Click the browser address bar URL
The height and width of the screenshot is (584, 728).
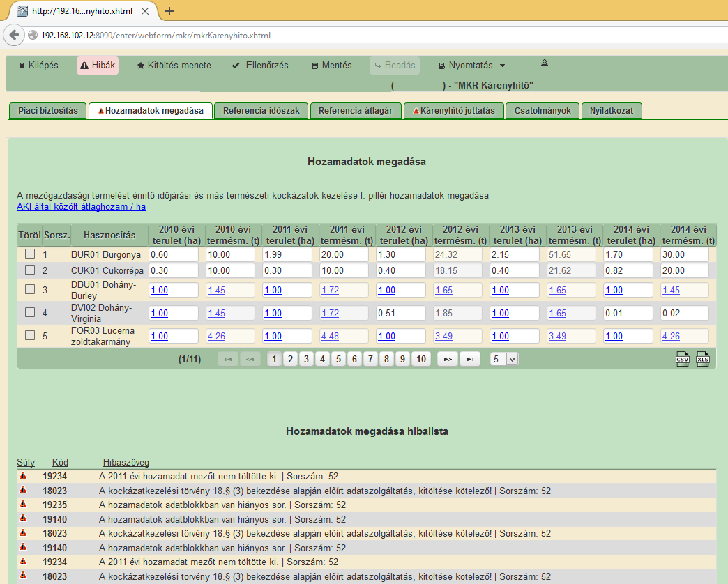156,36
